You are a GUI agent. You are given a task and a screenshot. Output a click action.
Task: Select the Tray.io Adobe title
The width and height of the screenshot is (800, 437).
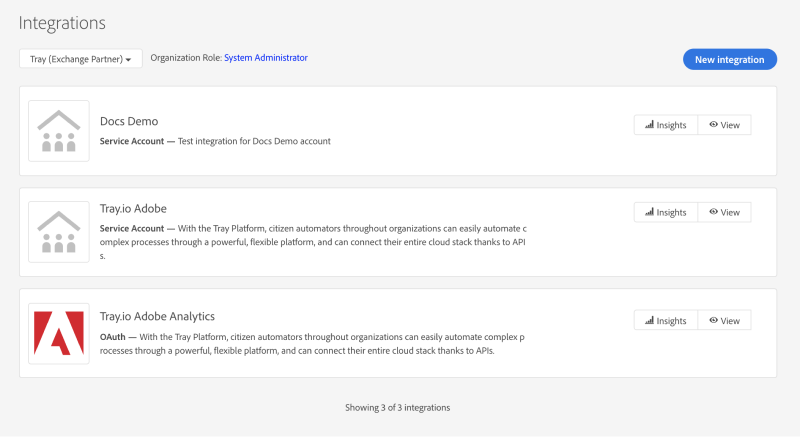click(133, 208)
